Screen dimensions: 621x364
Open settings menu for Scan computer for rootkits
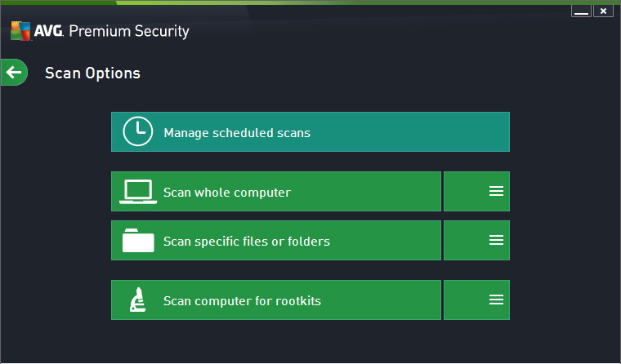[x=476, y=300]
